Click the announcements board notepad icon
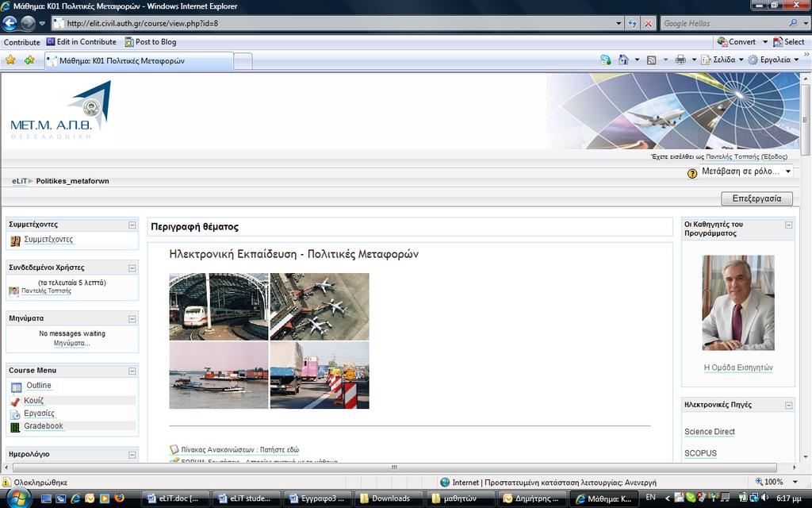 [x=174, y=449]
